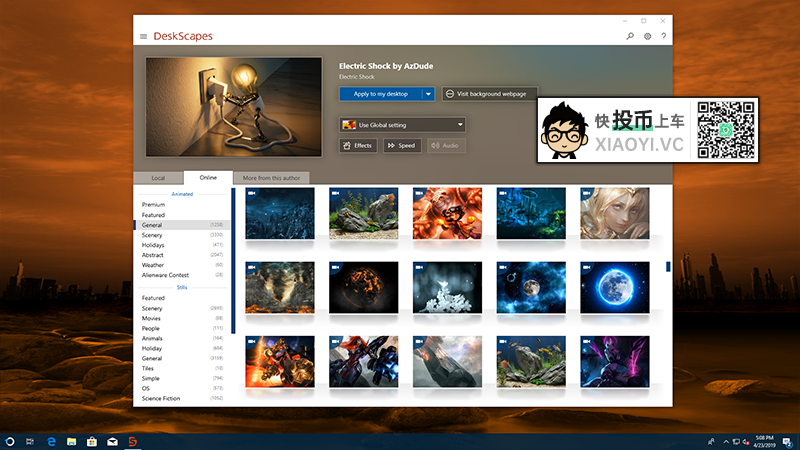800x450 pixels.
Task: Open the Speed control
Action: pyautogui.click(x=401, y=146)
